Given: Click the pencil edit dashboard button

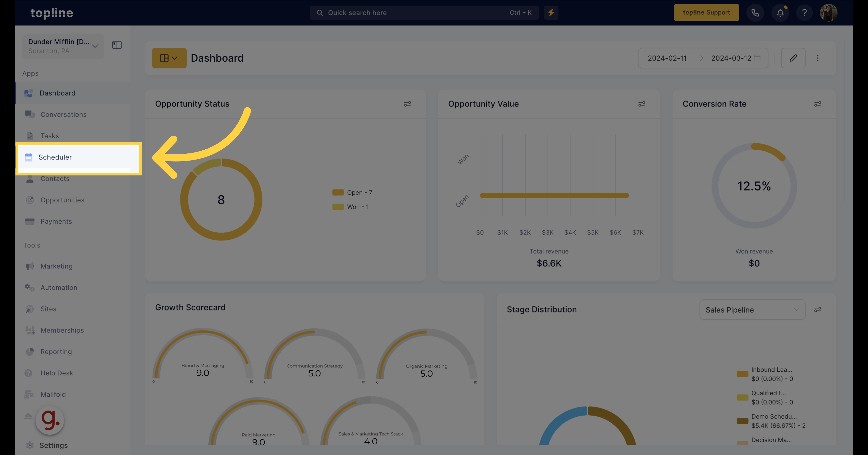Looking at the screenshot, I should click(793, 58).
